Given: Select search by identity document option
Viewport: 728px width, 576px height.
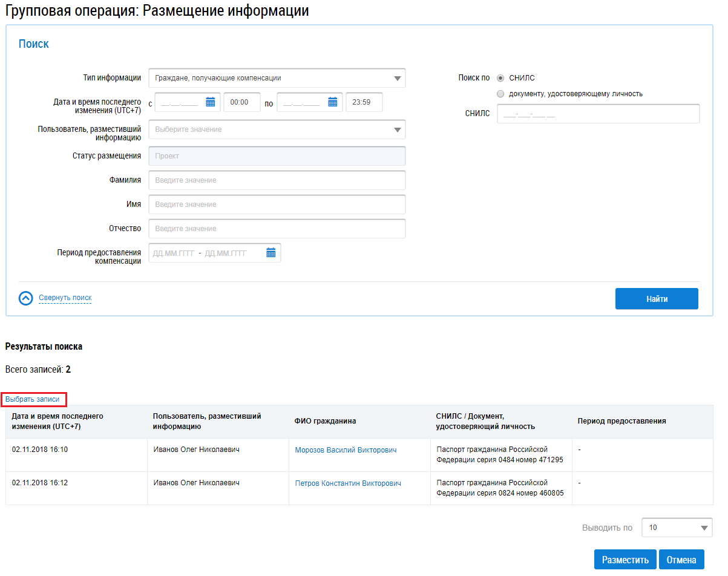Looking at the screenshot, I should [x=500, y=94].
